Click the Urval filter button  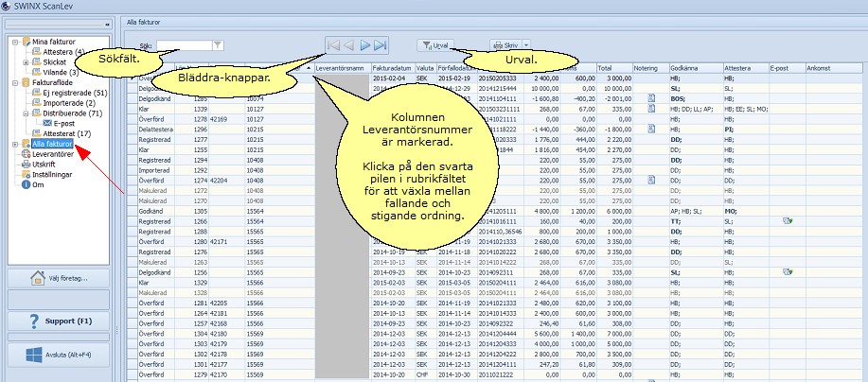[x=435, y=45]
